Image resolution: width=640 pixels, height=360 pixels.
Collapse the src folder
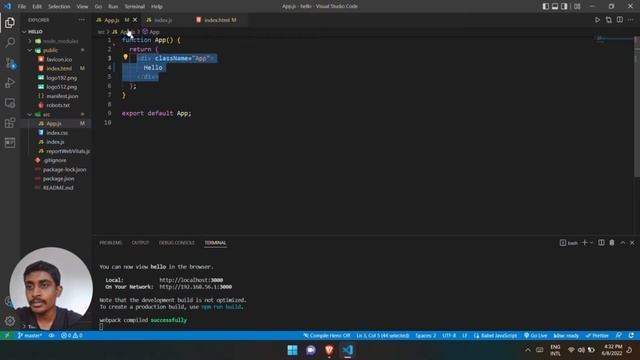pyautogui.click(x=46, y=114)
